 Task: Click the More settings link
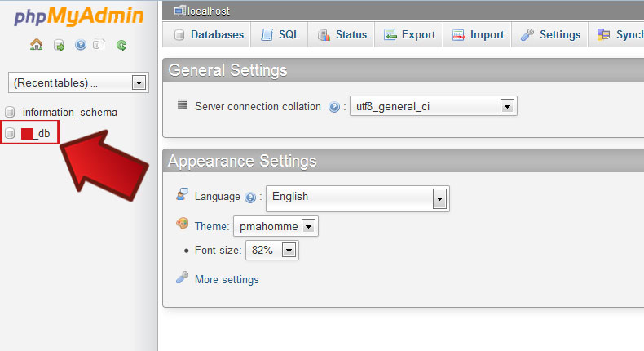pos(227,279)
